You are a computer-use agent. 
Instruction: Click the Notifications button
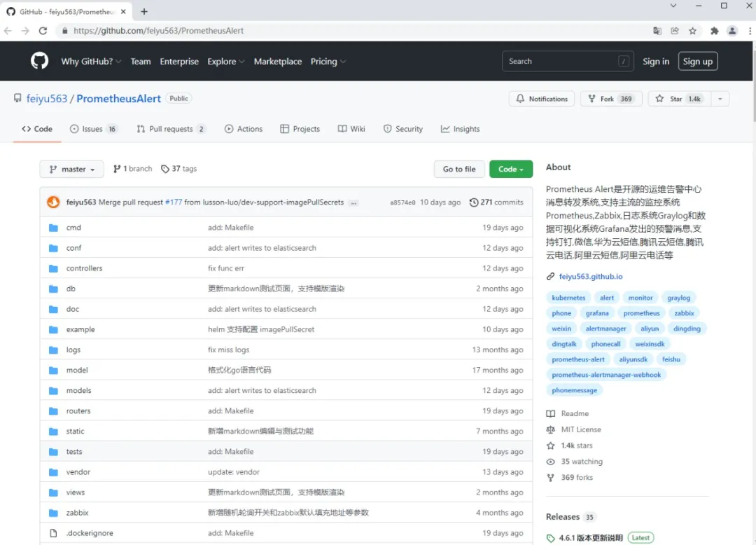pyautogui.click(x=542, y=99)
